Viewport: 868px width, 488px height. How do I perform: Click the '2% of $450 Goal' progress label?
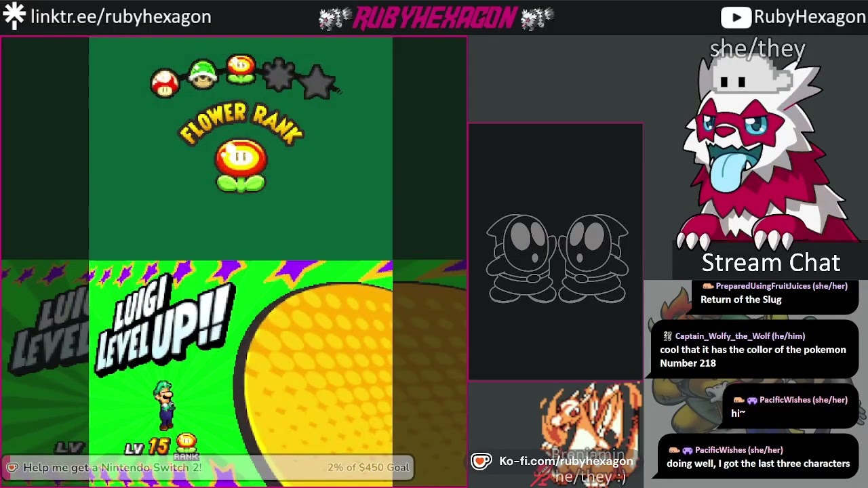[x=368, y=468]
